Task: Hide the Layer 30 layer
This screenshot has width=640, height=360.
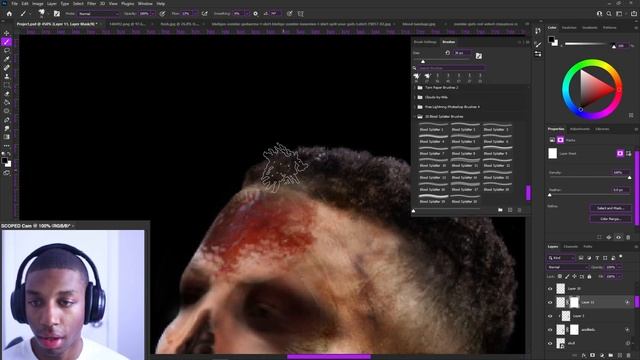Action: click(550, 289)
